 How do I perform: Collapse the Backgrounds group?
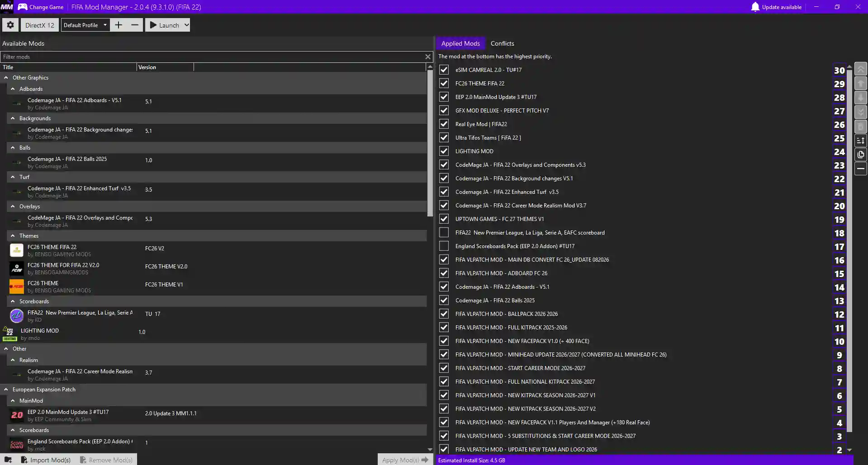[x=13, y=118]
